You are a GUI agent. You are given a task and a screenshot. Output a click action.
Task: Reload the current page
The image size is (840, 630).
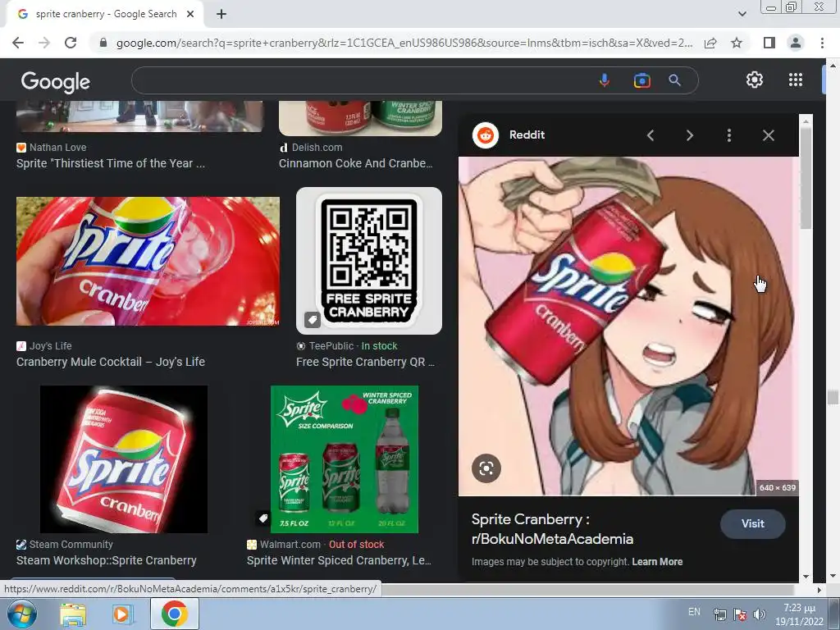click(71, 43)
